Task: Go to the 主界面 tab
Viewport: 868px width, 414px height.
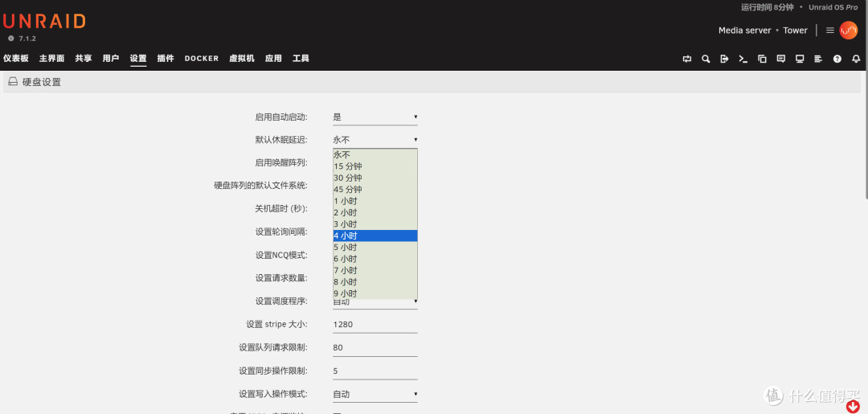Action: [51, 58]
